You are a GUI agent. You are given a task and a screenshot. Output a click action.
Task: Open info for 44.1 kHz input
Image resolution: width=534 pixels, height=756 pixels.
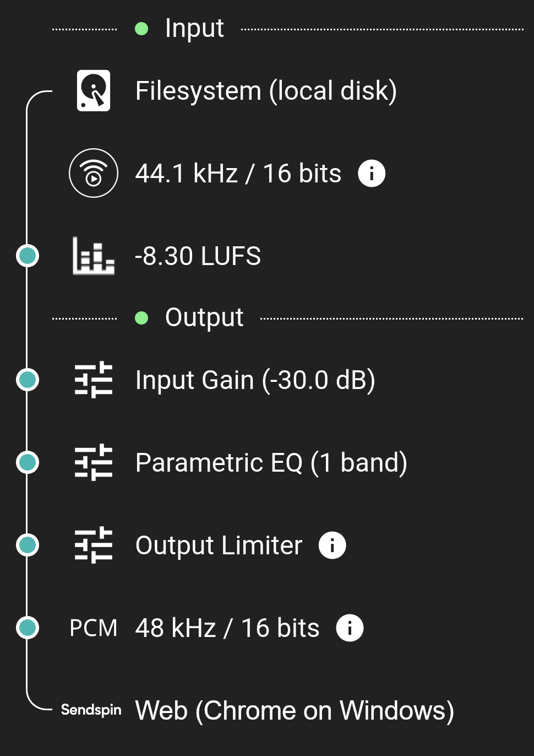(x=372, y=174)
